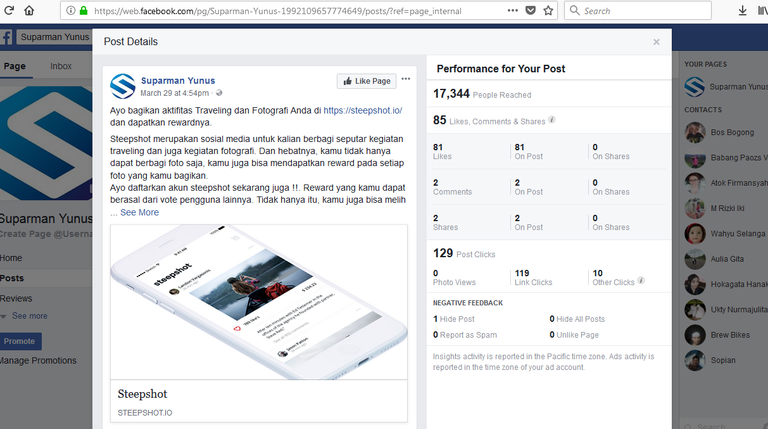Click the green padlock security icon
This screenshot has height=429, width=768.
click(x=83, y=10)
